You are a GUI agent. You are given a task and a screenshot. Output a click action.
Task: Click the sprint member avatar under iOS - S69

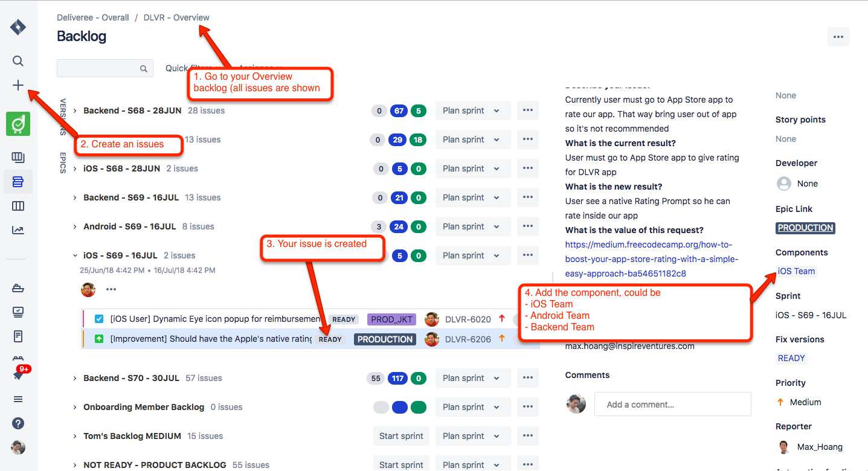[x=88, y=289]
